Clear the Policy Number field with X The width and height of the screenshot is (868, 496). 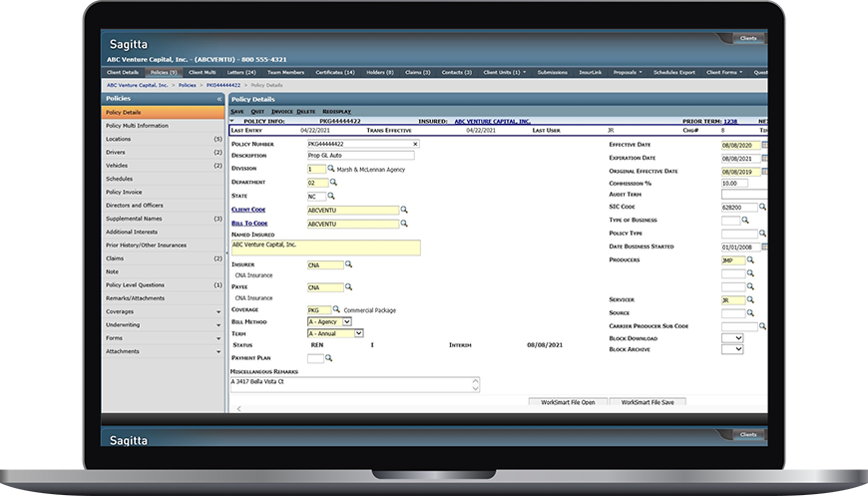(415, 145)
